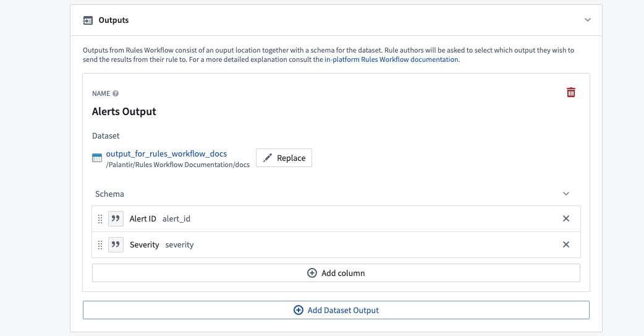Click the Replace dataset button
This screenshot has height=336, width=644.
point(284,158)
